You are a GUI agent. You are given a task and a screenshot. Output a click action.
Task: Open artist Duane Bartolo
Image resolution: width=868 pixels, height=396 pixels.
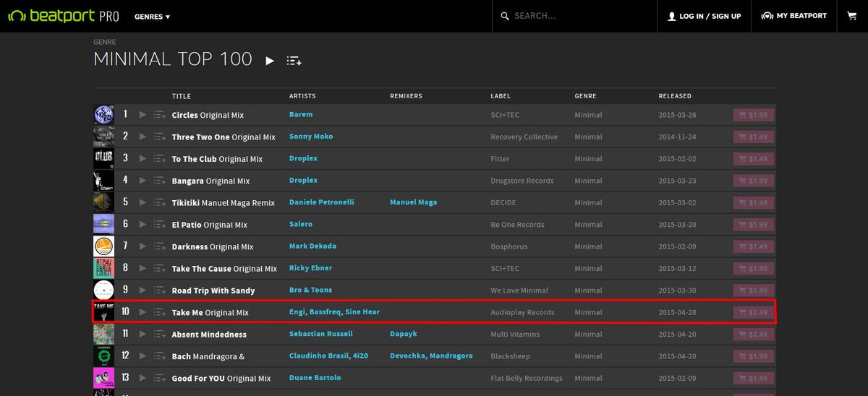(x=315, y=378)
